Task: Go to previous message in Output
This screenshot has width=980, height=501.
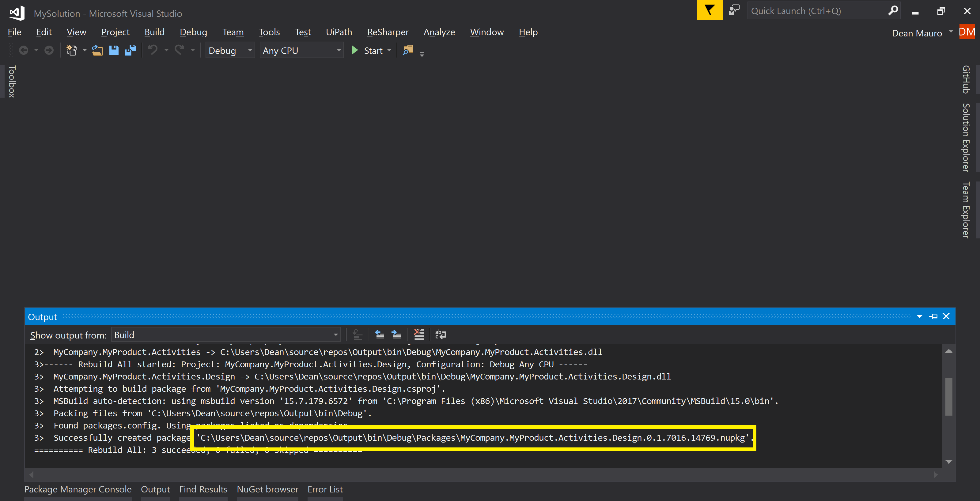Action: click(379, 335)
